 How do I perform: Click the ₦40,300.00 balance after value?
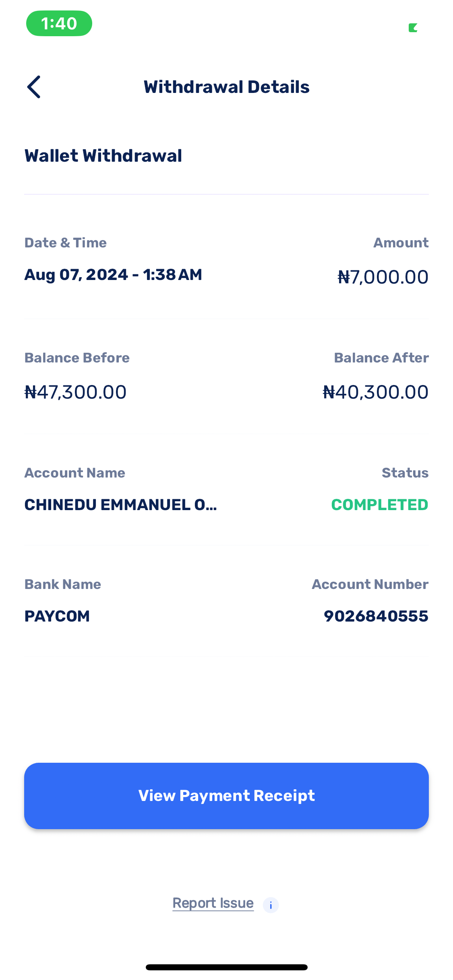[375, 392]
